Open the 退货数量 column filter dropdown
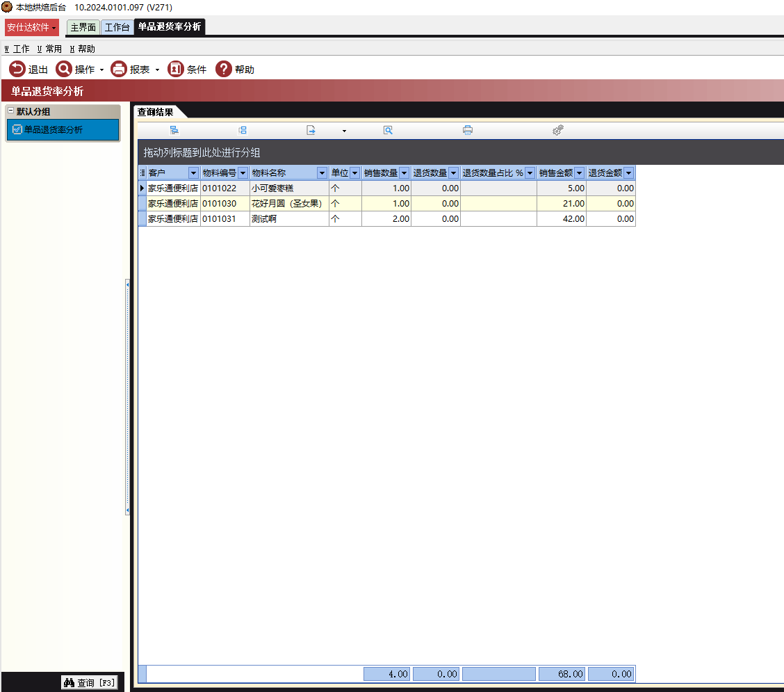 point(453,173)
